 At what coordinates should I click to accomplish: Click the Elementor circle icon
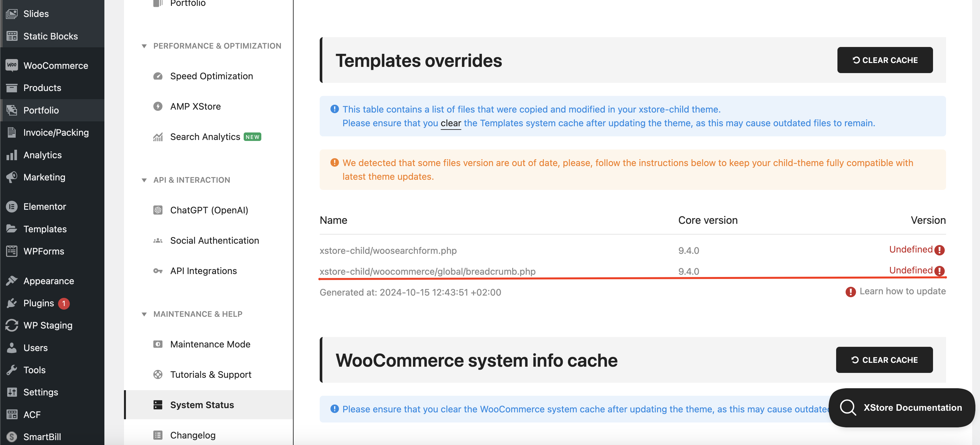tap(12, 207)
